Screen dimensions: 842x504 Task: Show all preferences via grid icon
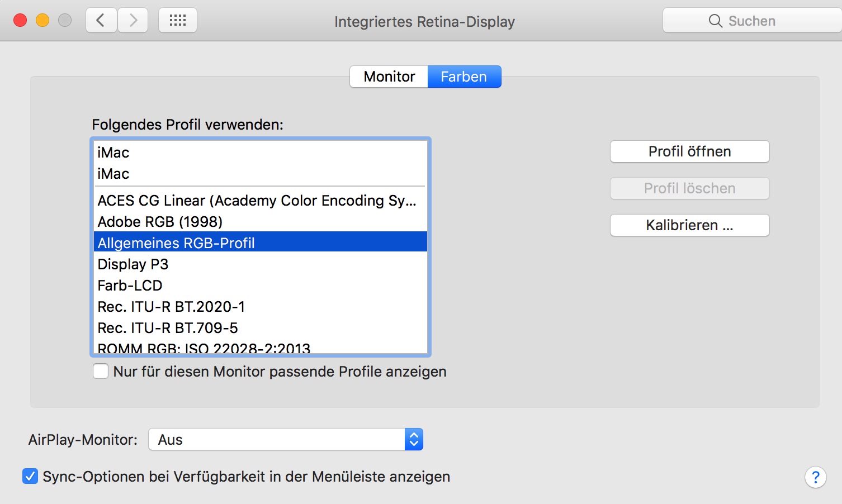click(x=178, y=21)
